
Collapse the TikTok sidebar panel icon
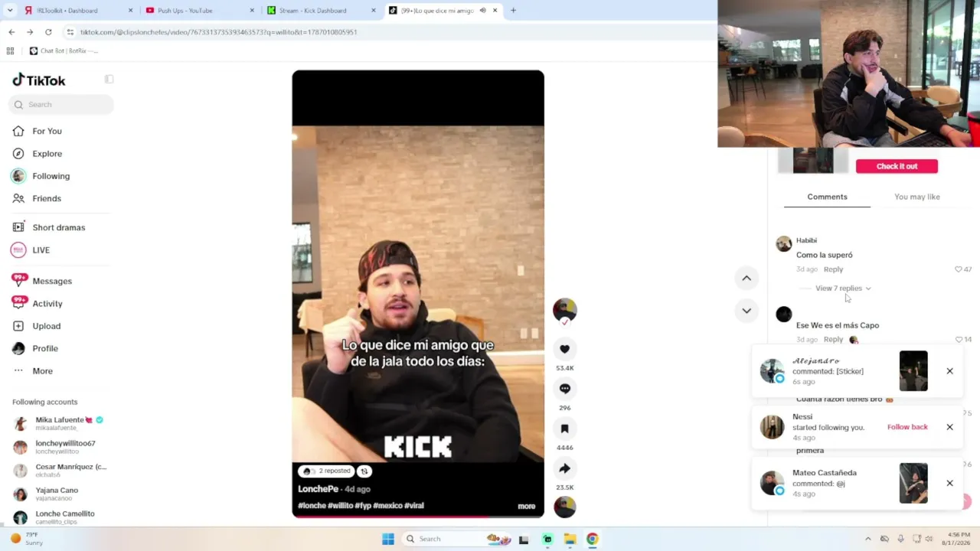tap(109, 80)
